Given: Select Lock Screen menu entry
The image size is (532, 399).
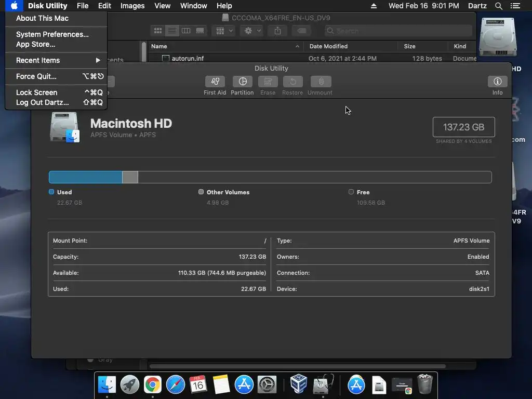Looking at the screenshot, I should tap(56, 92).
